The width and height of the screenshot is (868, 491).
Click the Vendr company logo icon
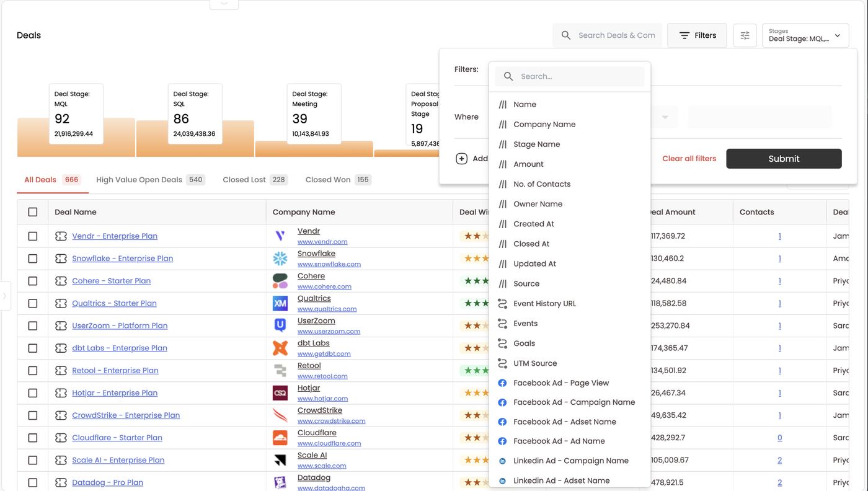[x=280, y=236]
